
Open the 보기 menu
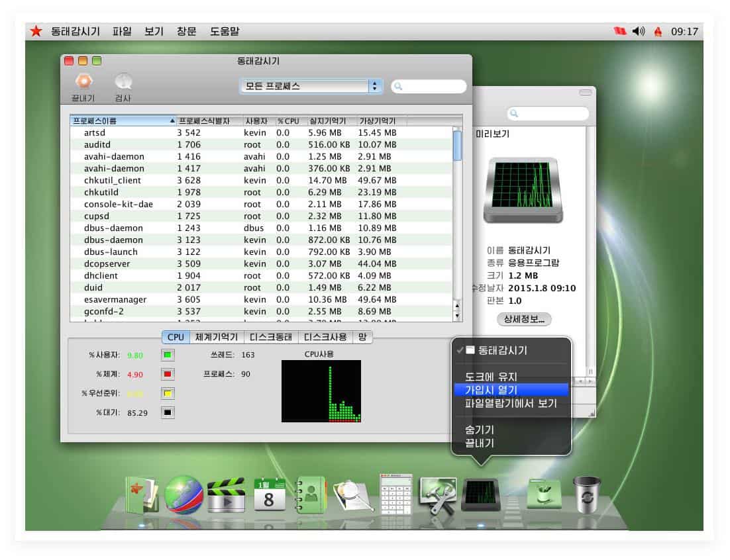154,31
